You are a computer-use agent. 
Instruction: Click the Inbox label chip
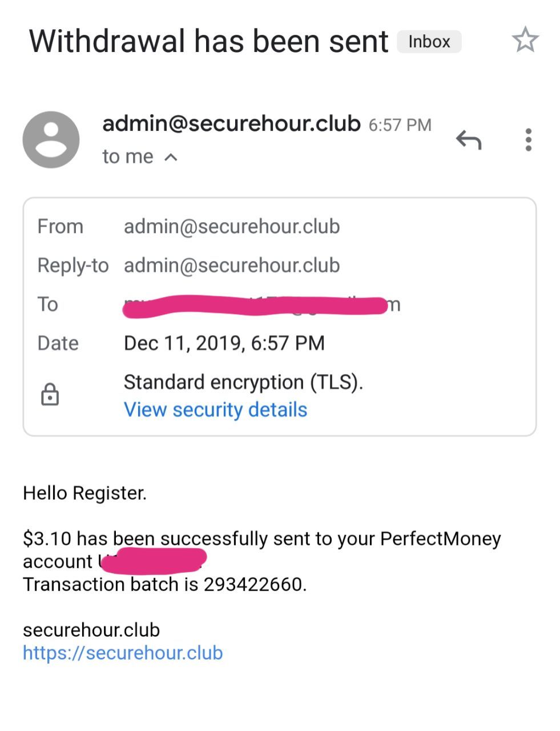pos(429,42)
